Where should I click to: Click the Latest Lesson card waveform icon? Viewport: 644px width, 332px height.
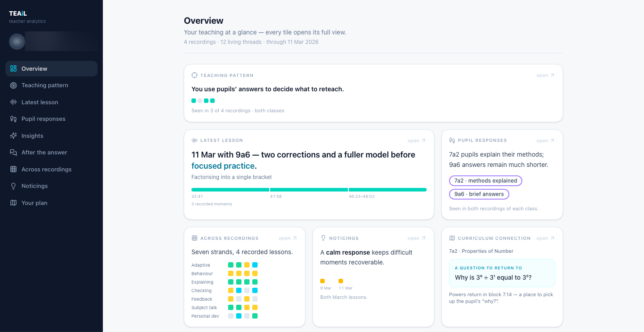pyautogui.click(x=195, y=140)
